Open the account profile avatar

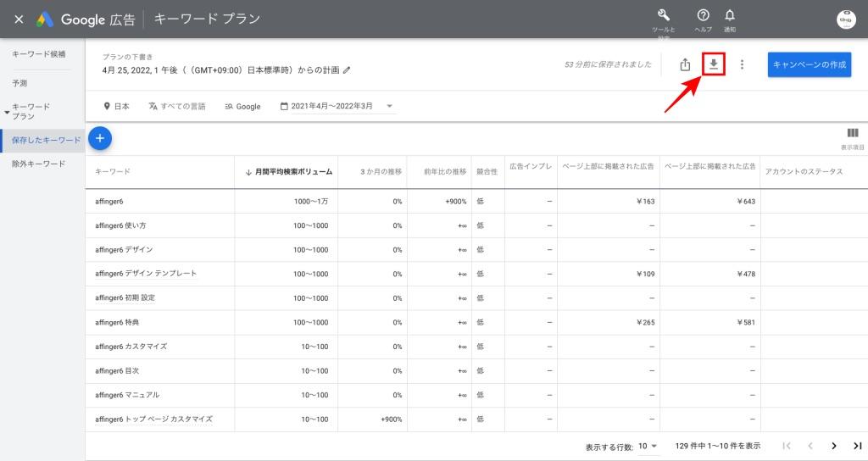(x=846, y=19)
